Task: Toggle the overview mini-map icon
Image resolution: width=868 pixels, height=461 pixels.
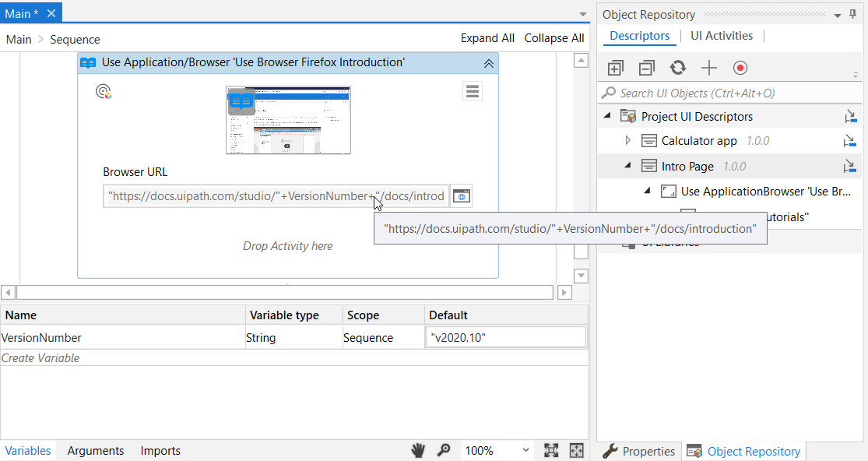Action: point(576,450)
